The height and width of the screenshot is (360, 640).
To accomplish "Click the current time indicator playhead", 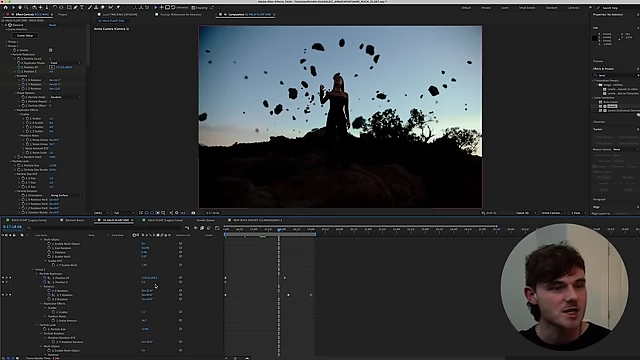I will click(x=279, y=230).
